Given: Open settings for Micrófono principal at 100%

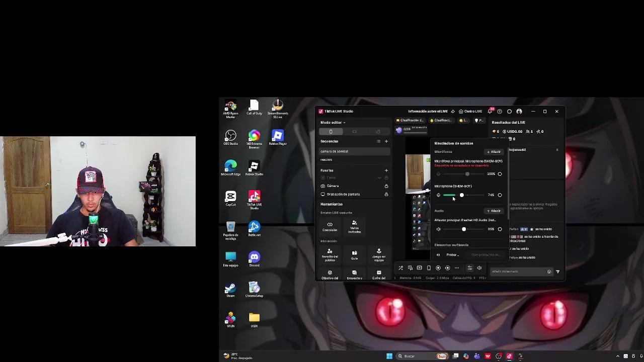Looking at the screenshot, I should tap(500, 174).
